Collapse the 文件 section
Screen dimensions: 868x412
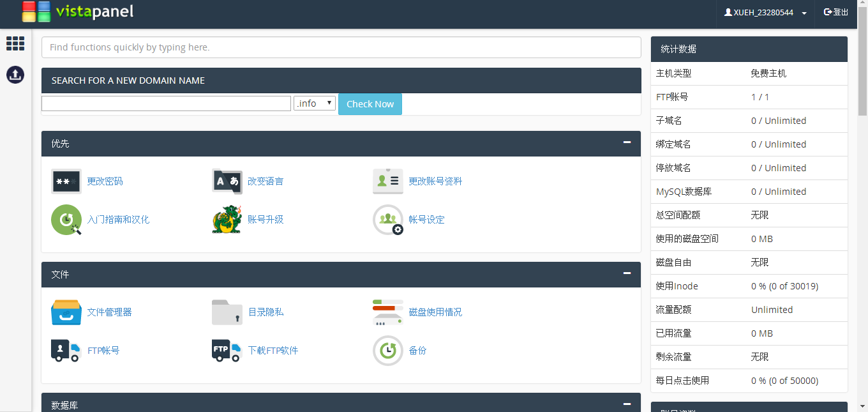coord(627,273)
